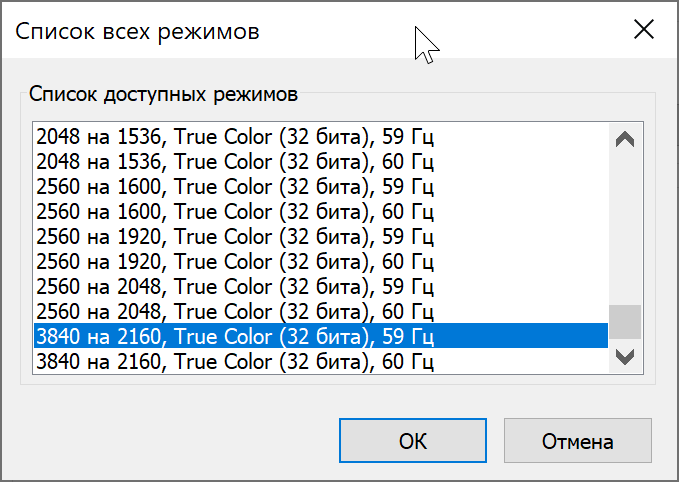Viewport: 679px width, 482px height.
Task: Click the Список доступных режимов group label
Action: (x=163, y=95)
